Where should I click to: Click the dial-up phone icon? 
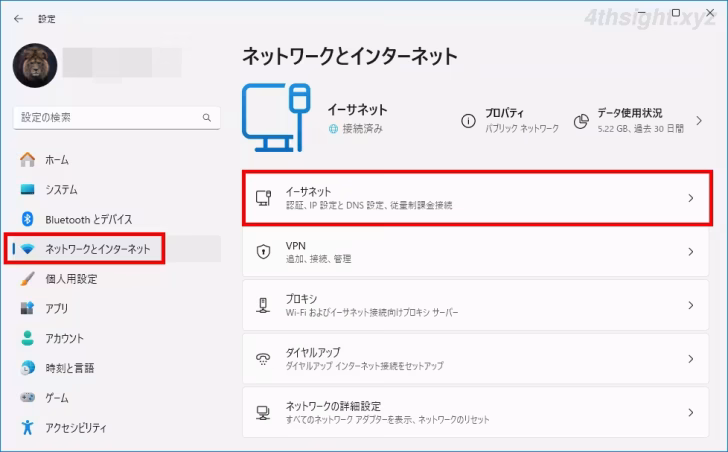[263, 359]
